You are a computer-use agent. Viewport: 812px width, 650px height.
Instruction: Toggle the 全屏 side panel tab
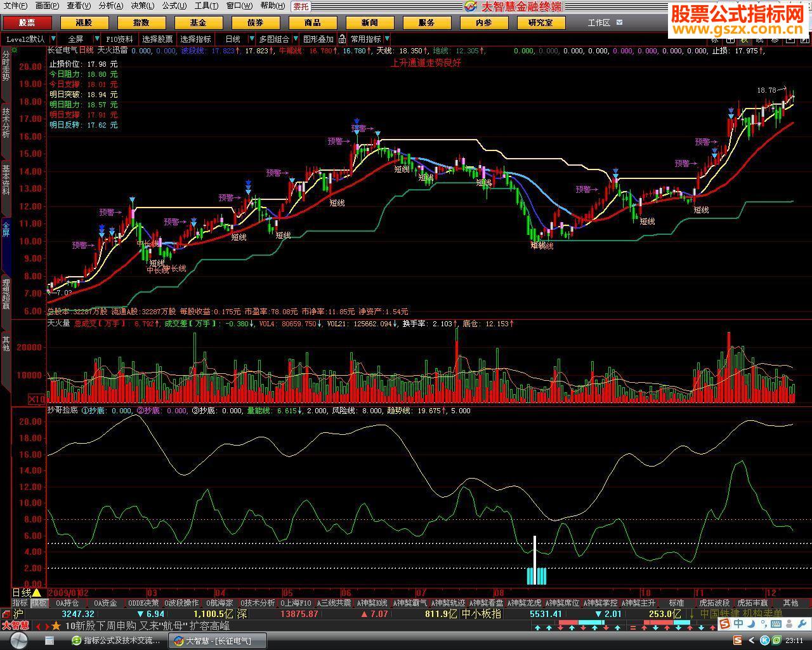click(6, 229)
